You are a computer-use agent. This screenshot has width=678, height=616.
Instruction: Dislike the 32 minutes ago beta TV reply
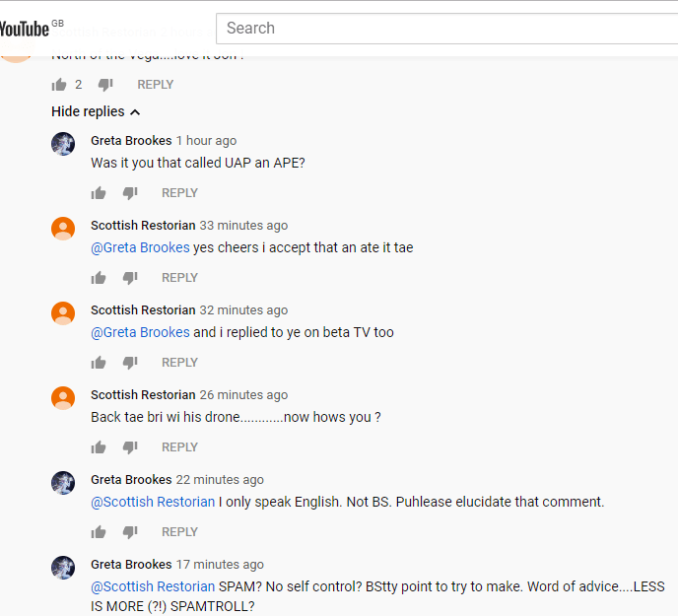pyautogui.click(x=129, y=363)
